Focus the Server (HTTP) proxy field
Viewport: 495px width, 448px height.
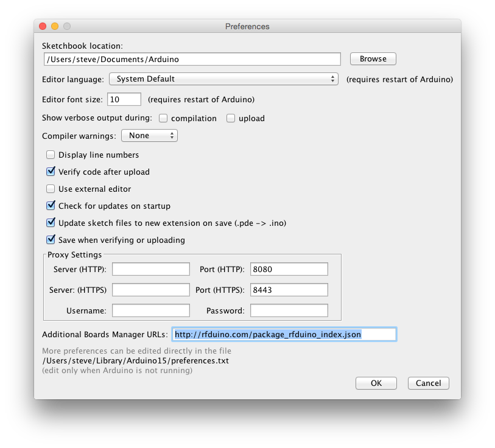click(x=151, y=270)
